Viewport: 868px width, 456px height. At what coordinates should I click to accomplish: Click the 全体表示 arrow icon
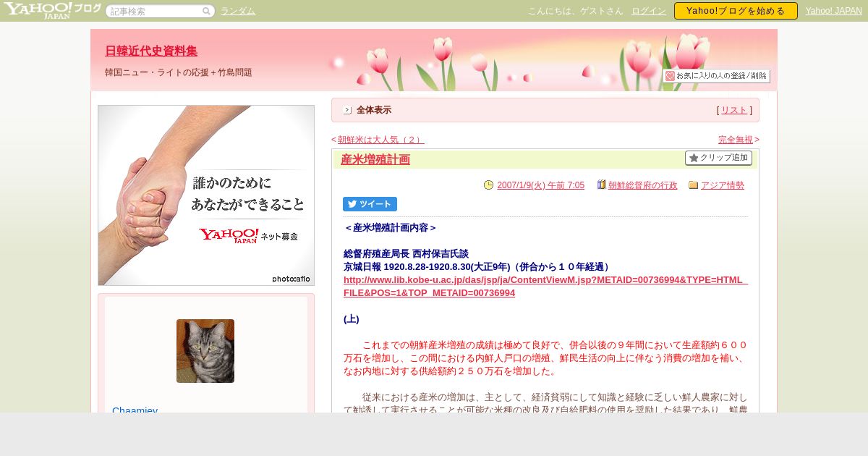pyautogui.click(x=347, y=110)
